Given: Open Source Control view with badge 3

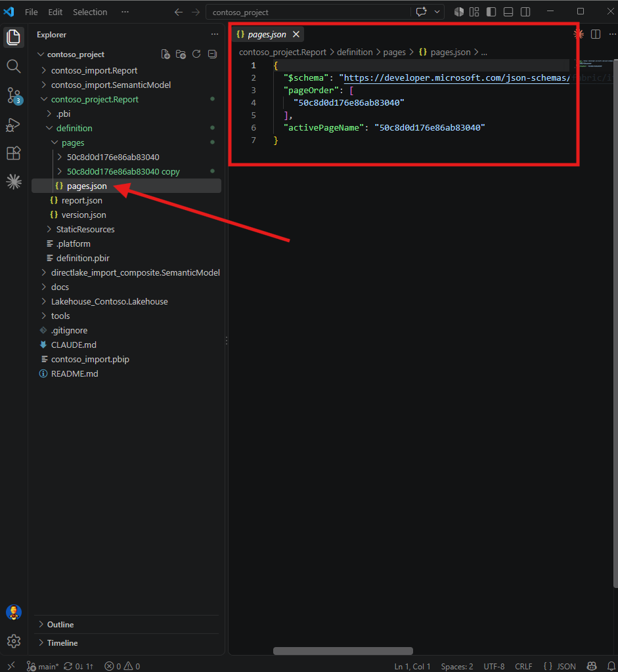Looking at the screenshot, I should click(x=14, y=96).
